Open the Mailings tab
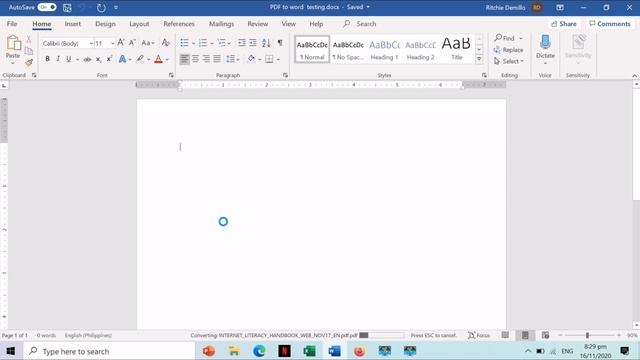Viewport: 640px width, 360px height. tap(221, 24)
